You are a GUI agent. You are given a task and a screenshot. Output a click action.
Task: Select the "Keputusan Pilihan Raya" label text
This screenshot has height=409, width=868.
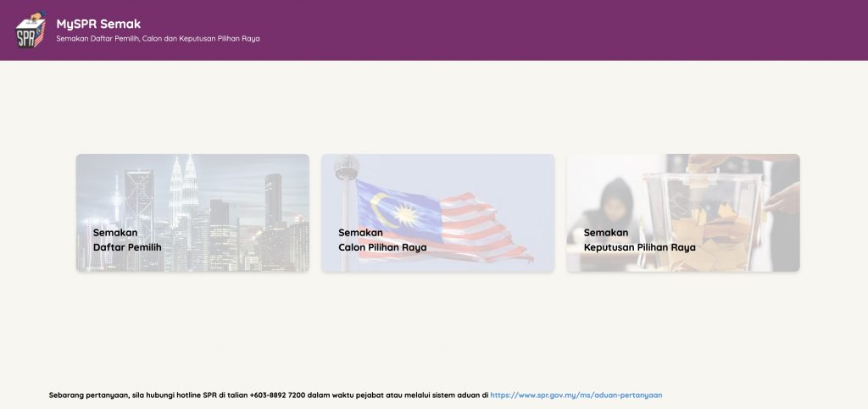point(639,247)
